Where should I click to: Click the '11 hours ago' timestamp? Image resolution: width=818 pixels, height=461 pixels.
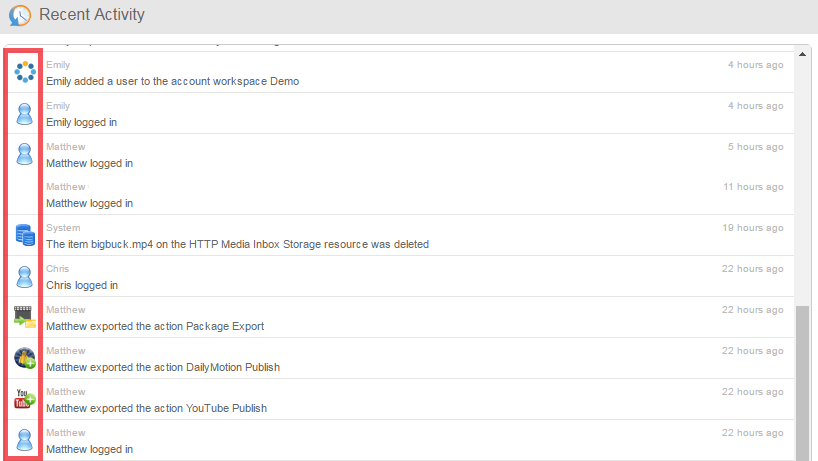coord(753,187)
